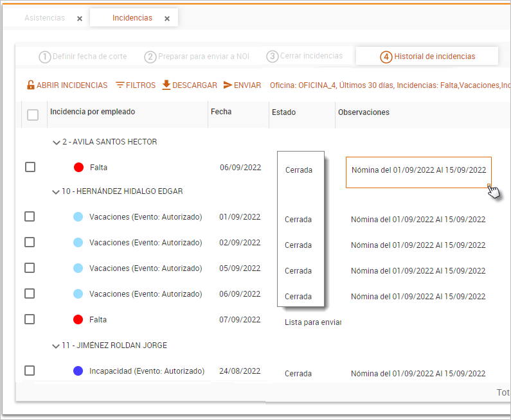Click the Enviar send arrow icon
The height and width of the screenshot is (420, 511).
click(x=228, y=85)
